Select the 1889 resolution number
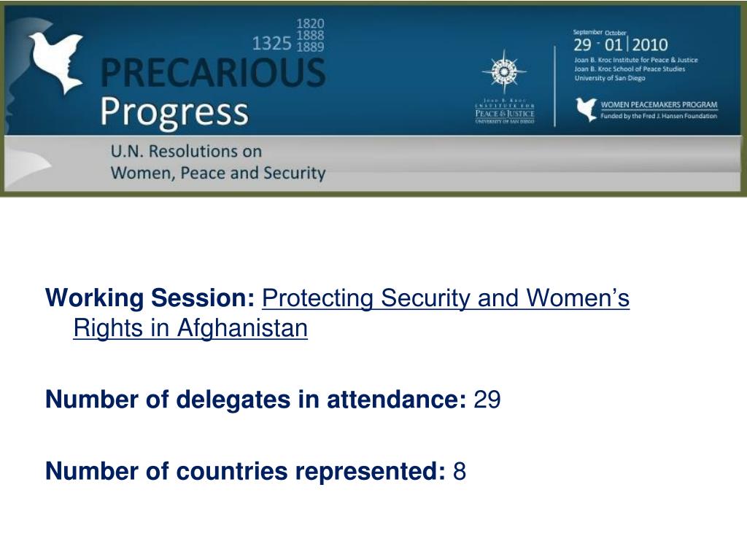 pos(310,47)
